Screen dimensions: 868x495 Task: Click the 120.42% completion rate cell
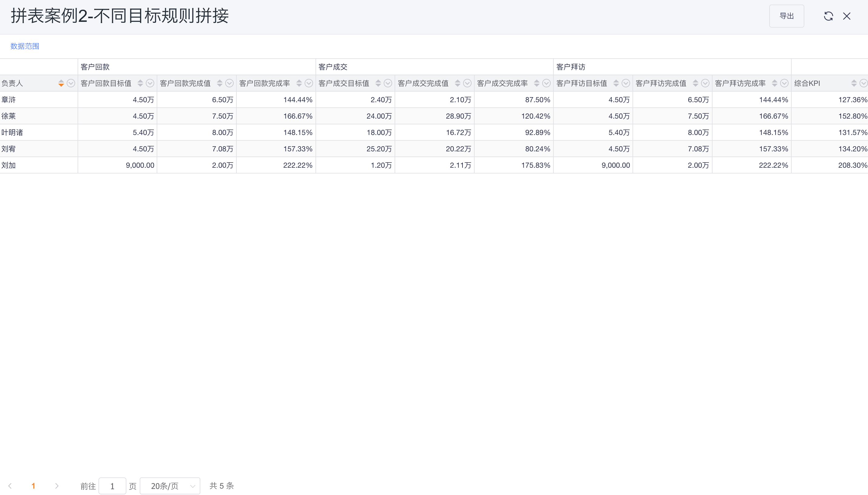point(514,116)
